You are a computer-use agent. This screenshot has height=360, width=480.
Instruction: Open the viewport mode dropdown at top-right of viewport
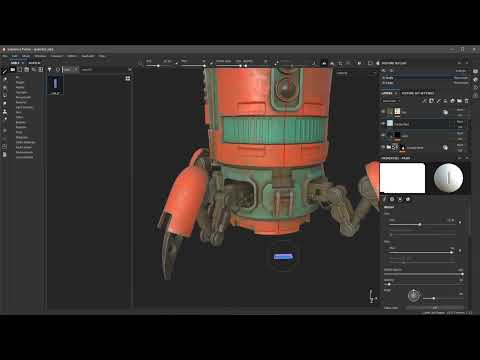tap(356, 73)
